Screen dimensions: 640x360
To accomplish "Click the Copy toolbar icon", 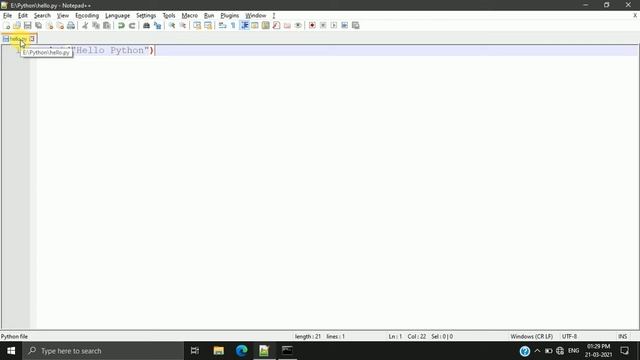I will (x=96, y=25).
